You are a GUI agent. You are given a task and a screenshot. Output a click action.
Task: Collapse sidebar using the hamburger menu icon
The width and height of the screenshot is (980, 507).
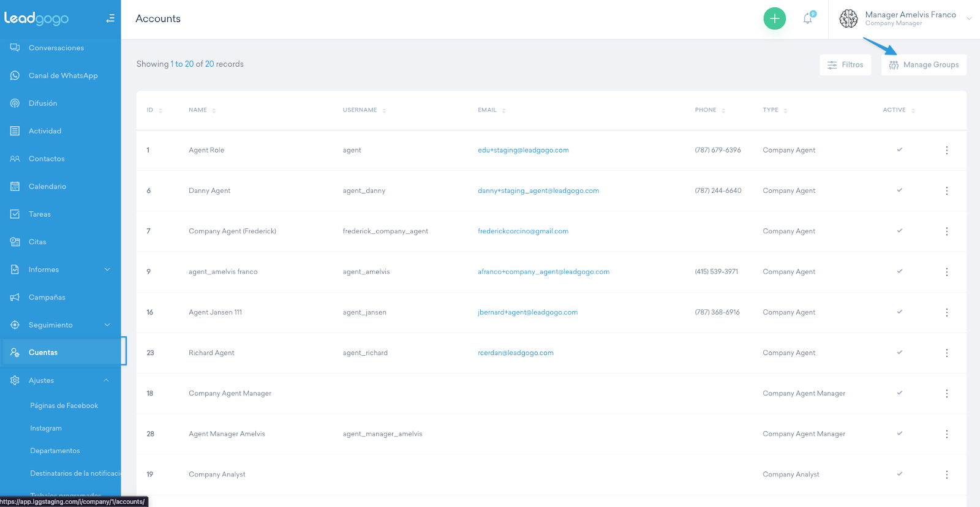[x=110, y=18]
